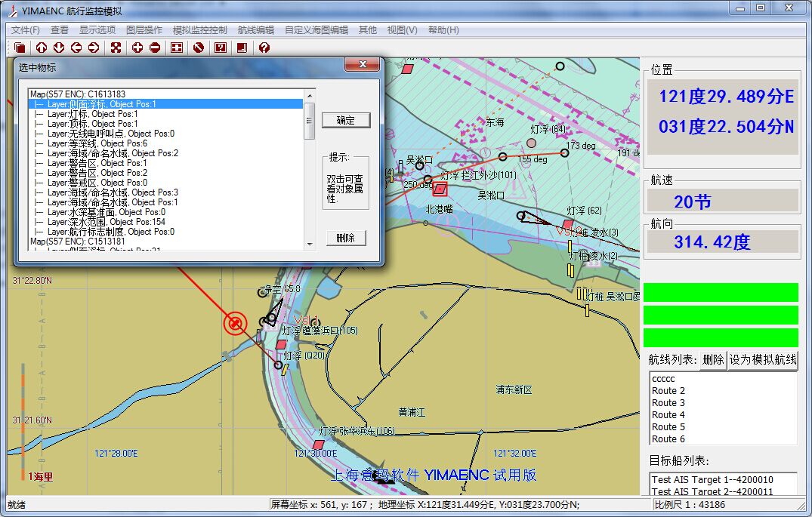812x517 pixels.
Task: Open the 航线编辑 menu
Action: click(256, 30)
